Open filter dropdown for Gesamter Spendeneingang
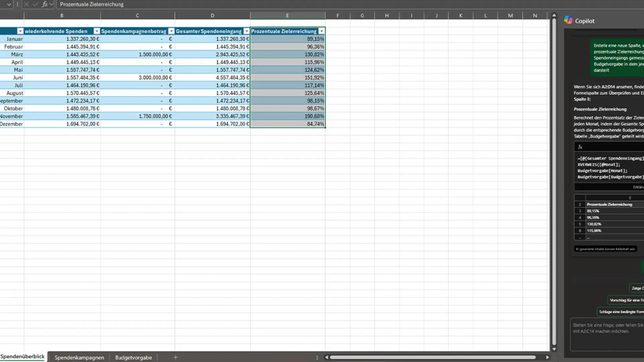Screen dimensions: 644x362 [247, 31]
